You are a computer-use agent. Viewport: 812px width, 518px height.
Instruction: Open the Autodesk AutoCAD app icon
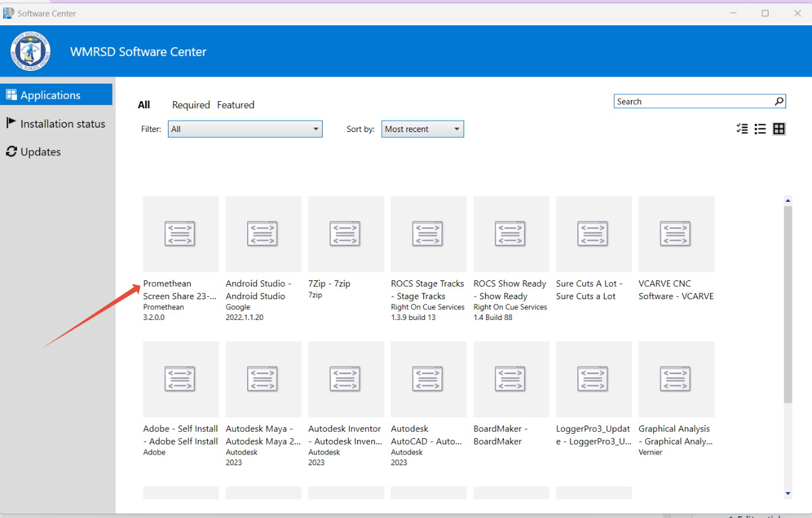pos(428,379)
